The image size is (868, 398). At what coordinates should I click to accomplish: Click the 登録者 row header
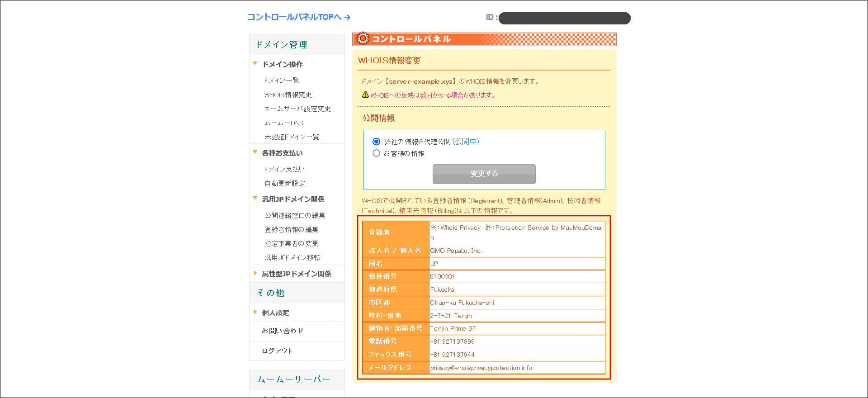click(x=396, y=232)
